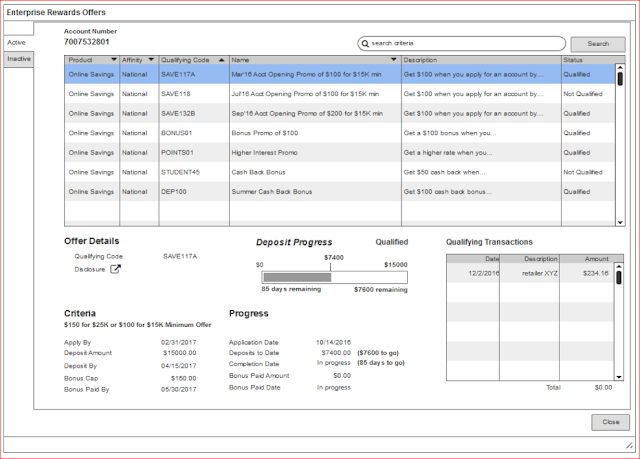Viewport: 640px width, 459px height.
Task: Click the Deposits to Date value $7400.00
Action: (336, 353)
